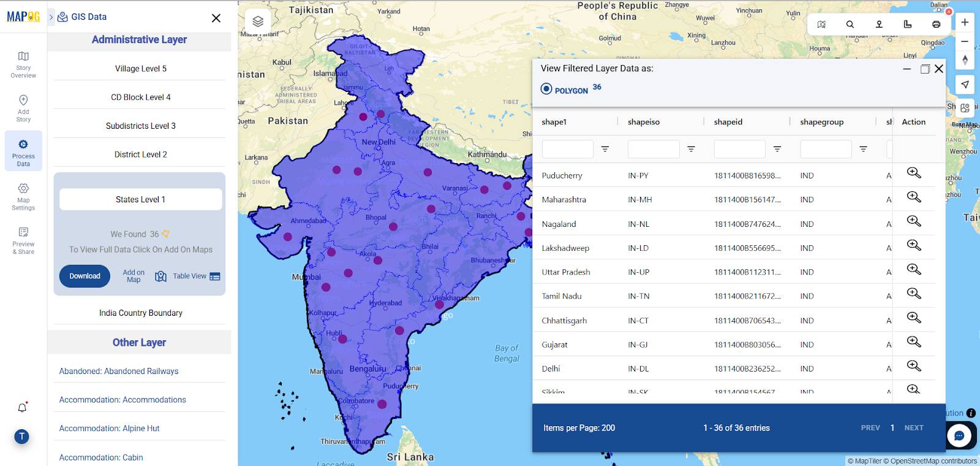Image resolution: width=980 pixels, height=466 pixels.
Task: Open the Table View
Action: pos(196,276)
